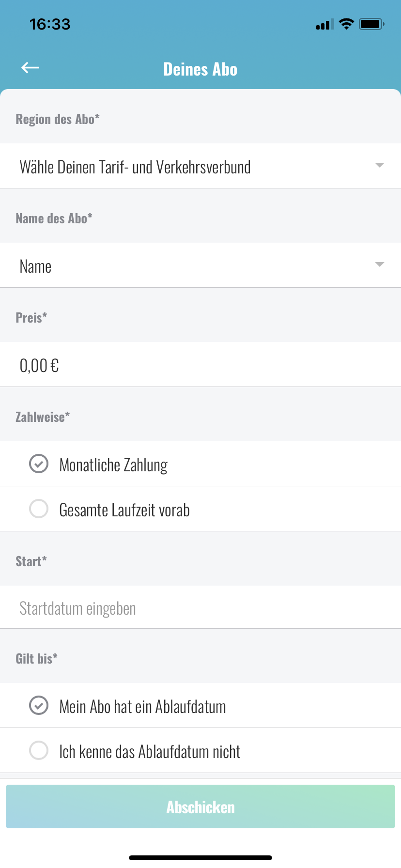Image resolution: width=401 pixels, height=868 pixels.
Task: Click the Name dropdown arrow
Action: click(x=380, y=264)
